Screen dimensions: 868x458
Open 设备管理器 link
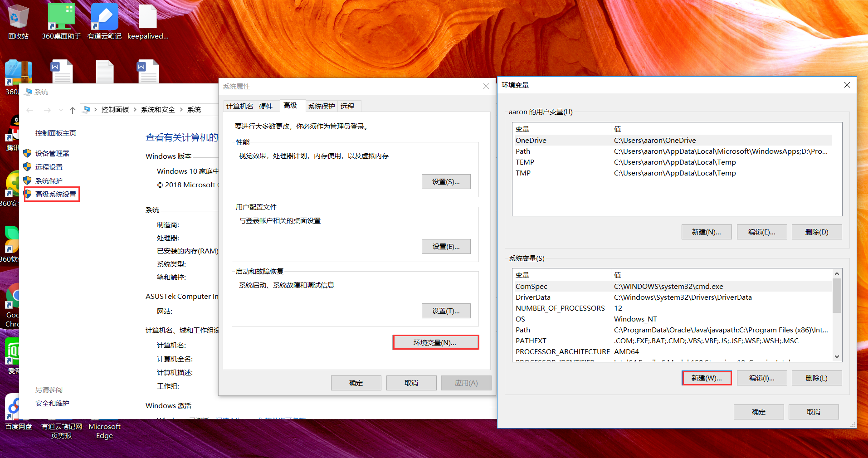pos(52,153)
